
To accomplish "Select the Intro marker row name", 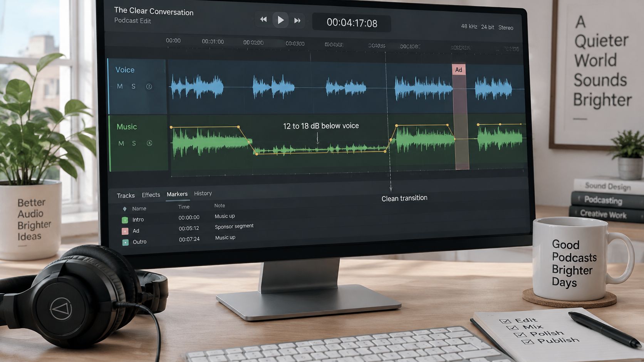I will pyautogui.click(x=138, y=220).
